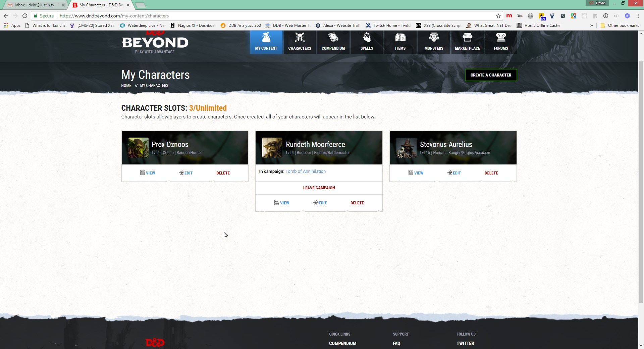Open the Compendium link in footer Quick Links
Screen dimensions: 644x349
click(x=343, y=343)
